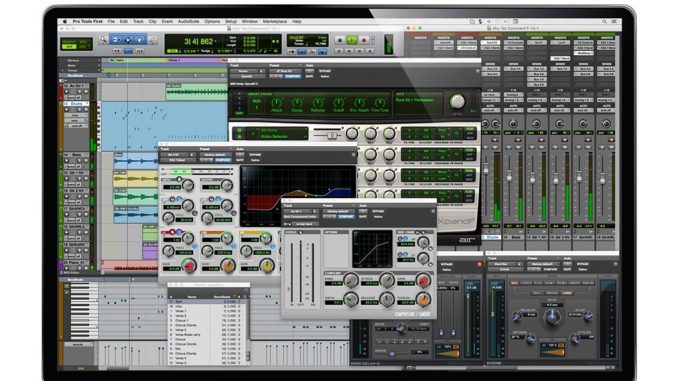Select the Pencil tool in toolbar

click(x=153, y=40)
